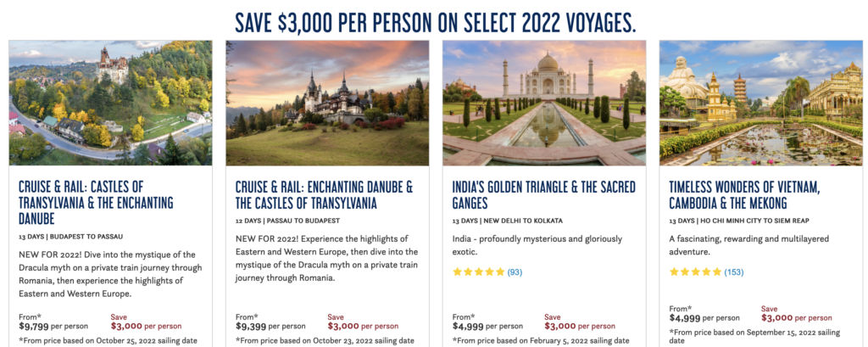This screenshot has height=347, width=868.
Task: Click the star rating on the Vietnam card
Action: coord(695,272)
